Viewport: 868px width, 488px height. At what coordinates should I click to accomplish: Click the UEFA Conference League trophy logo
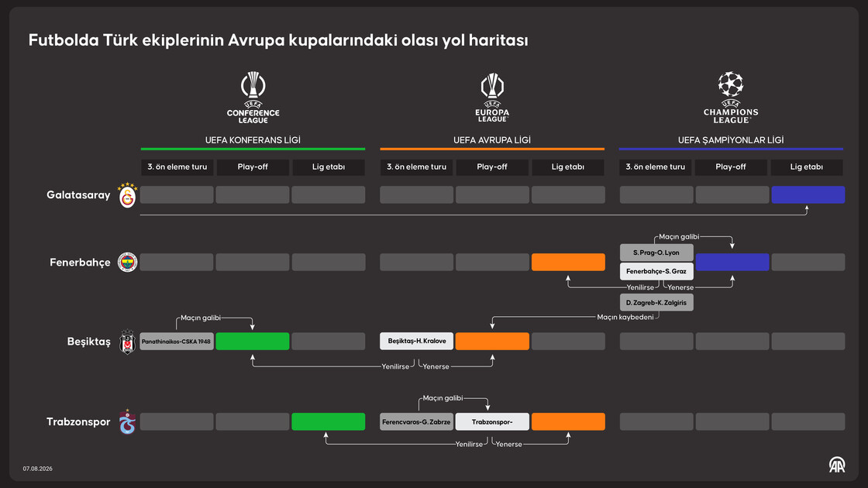(253, 98)
